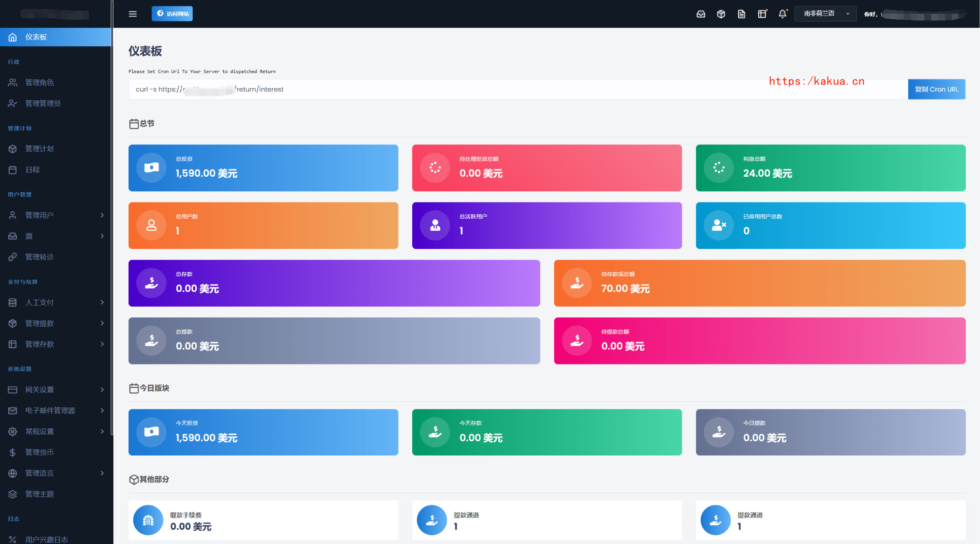Click the 今天投资 value 1,590.00 美元
The width and height of the screenshot is (980, 544).
coord(207,438)
